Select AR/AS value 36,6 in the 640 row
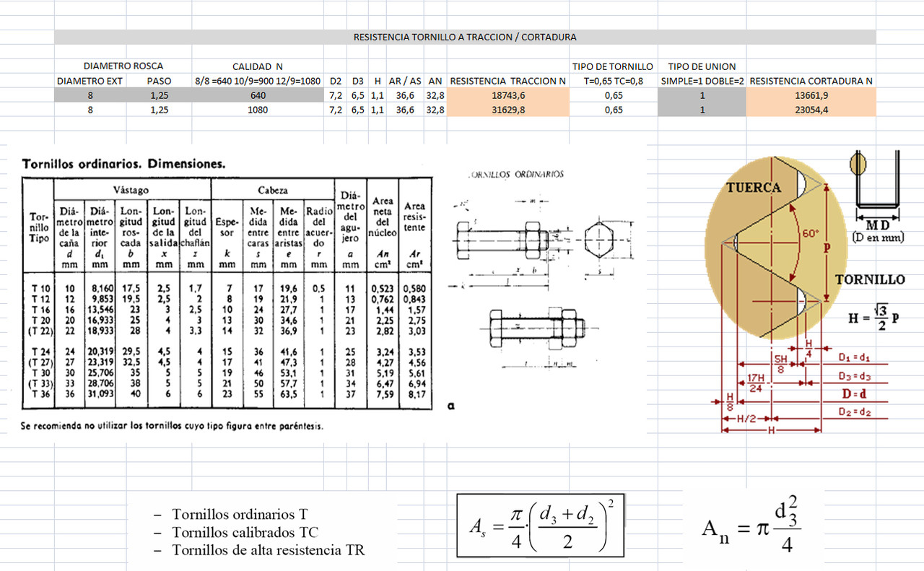 pyautogui.click(x=405, y=95)
